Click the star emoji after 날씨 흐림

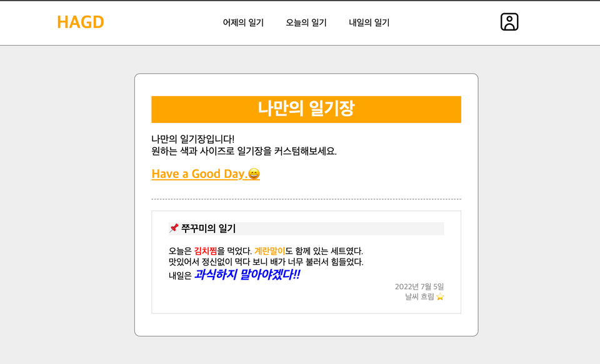tap(440, 297)
